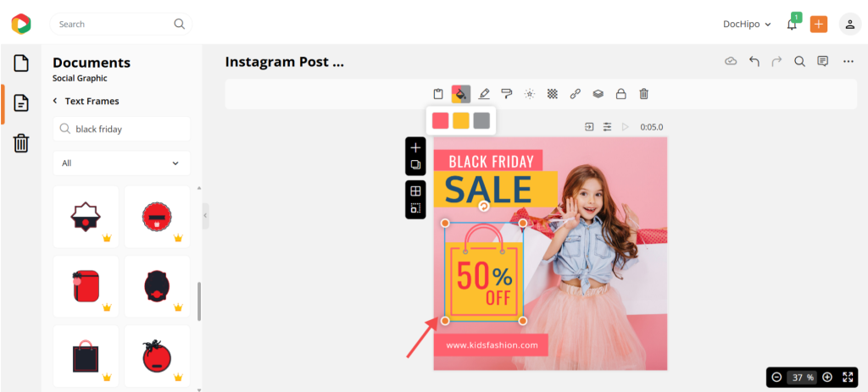The width and height of the screenshot is (868, 392).
Task: Open the blank document sidebar icon
Action: [21, 63]
